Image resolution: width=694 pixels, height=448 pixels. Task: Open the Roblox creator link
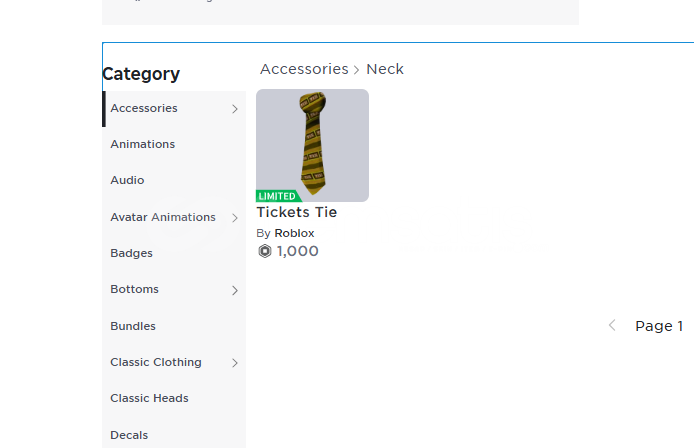(x=294, y=233)
